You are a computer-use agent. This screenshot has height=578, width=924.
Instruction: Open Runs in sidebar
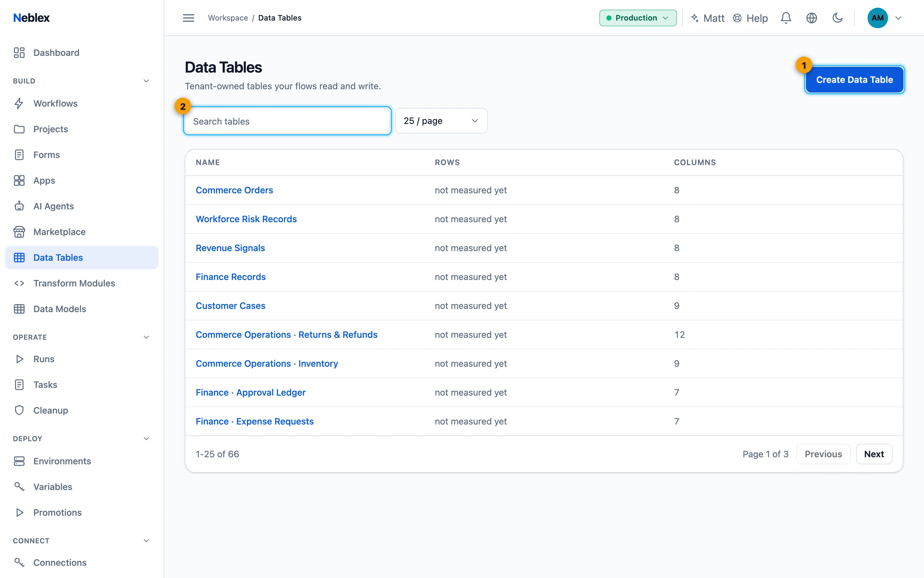point(82,359)
